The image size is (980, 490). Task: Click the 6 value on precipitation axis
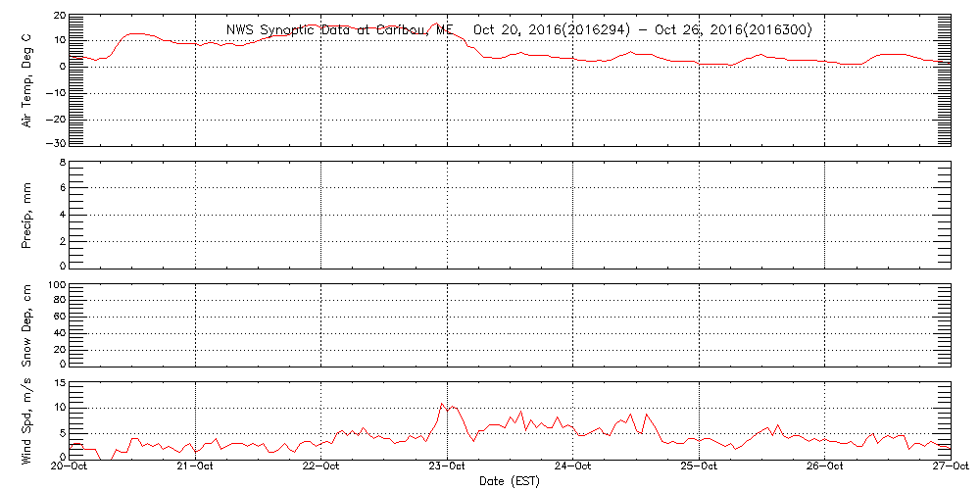click(x=62, y=187)
